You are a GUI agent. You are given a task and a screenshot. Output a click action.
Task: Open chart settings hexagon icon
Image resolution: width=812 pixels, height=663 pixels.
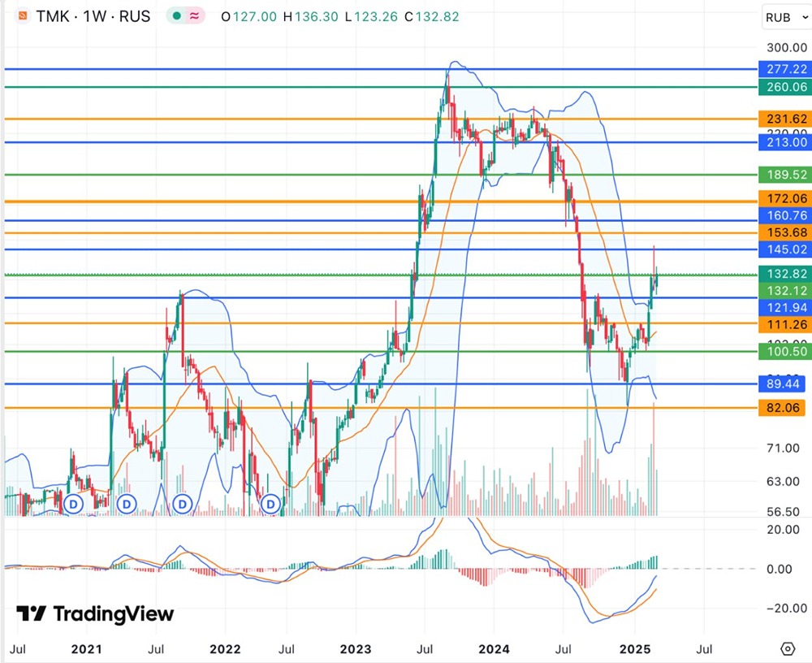point(787,648)
